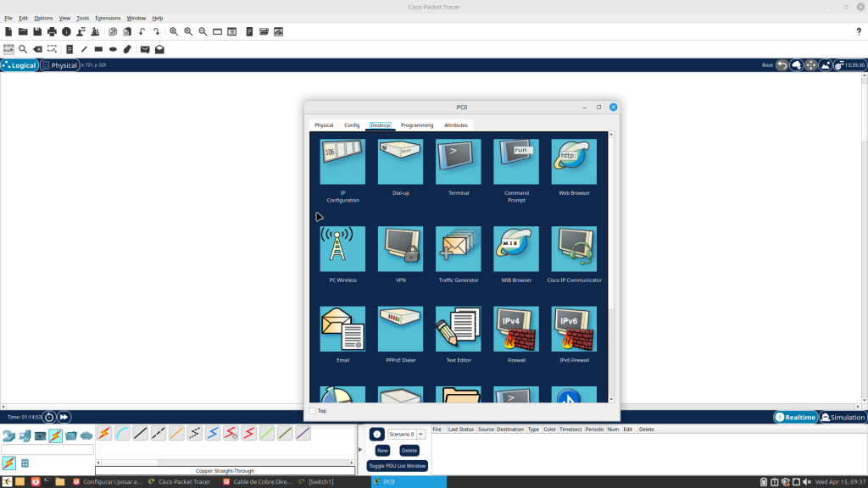Switch to the Config tab
This screenshot has width=868, height=488.
352,125
